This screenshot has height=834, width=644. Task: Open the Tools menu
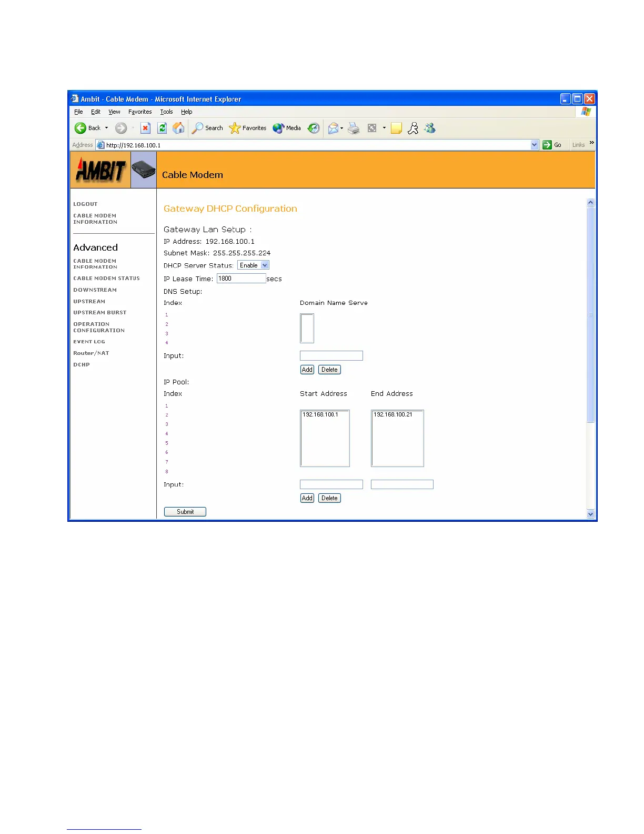pos(166,112)
